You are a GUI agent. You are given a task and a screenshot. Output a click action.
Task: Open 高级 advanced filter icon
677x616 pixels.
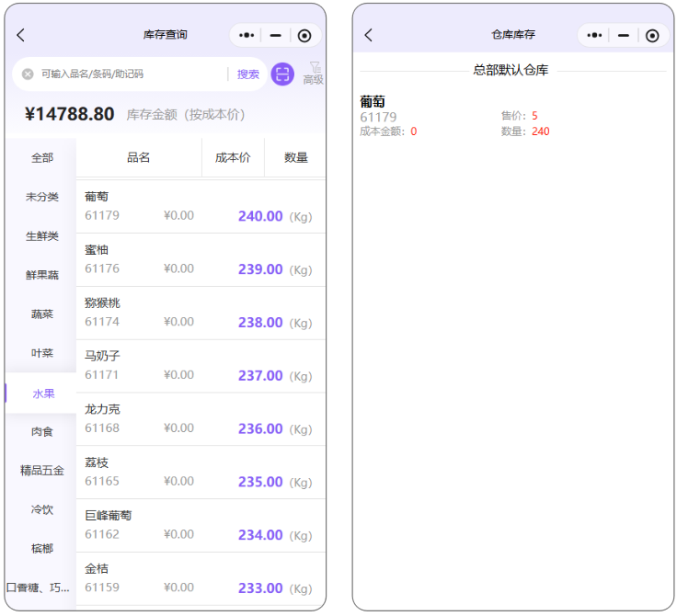click(x=314, y=73)
